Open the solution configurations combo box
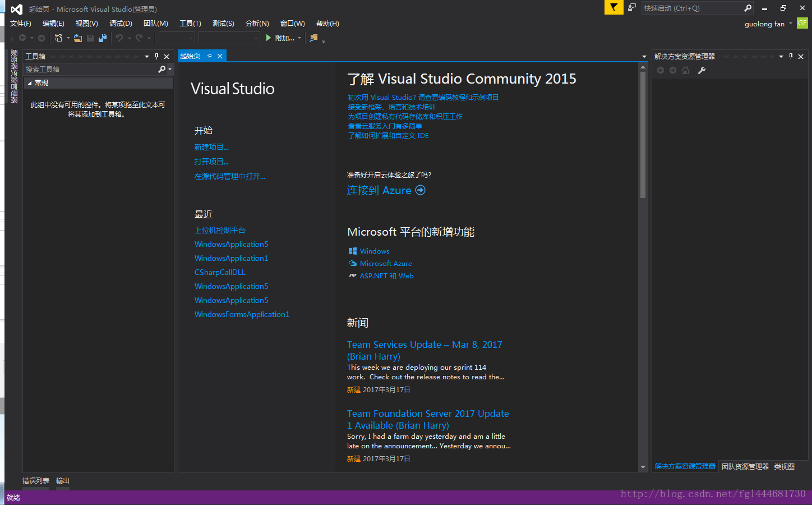The width and height of the screenshot is (812, 505). point(177,38)
